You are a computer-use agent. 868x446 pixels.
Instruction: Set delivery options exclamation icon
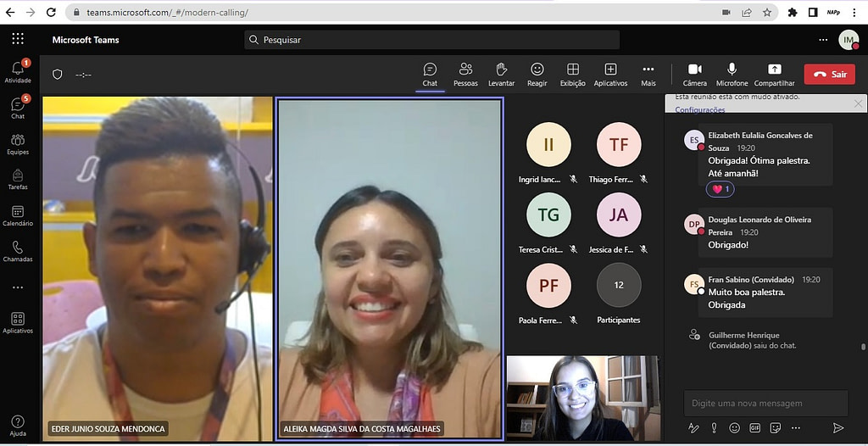pyautogui.click(x=714, y=427)
